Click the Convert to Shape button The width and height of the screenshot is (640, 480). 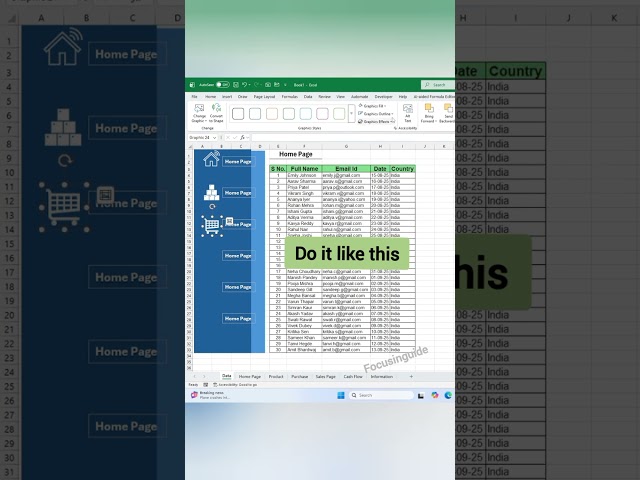216,113
